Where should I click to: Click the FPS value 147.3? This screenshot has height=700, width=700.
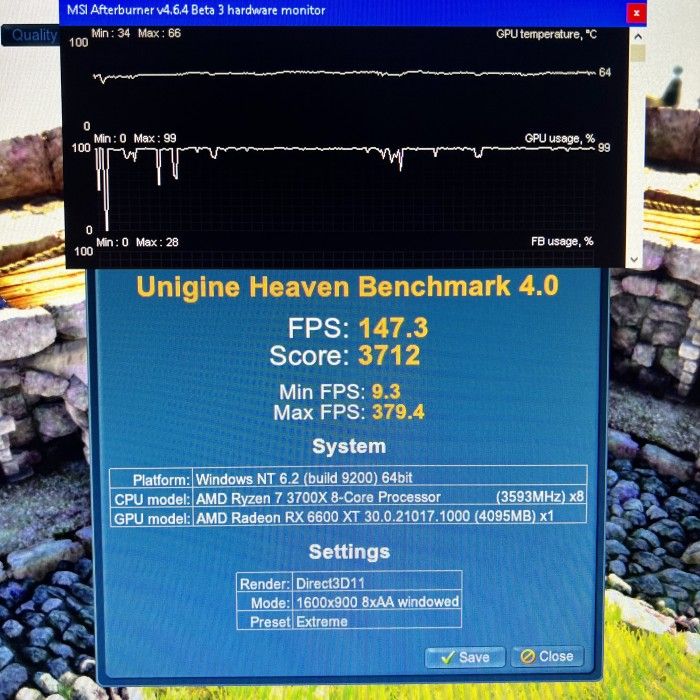pyautogui.click(x=393, y=328)
